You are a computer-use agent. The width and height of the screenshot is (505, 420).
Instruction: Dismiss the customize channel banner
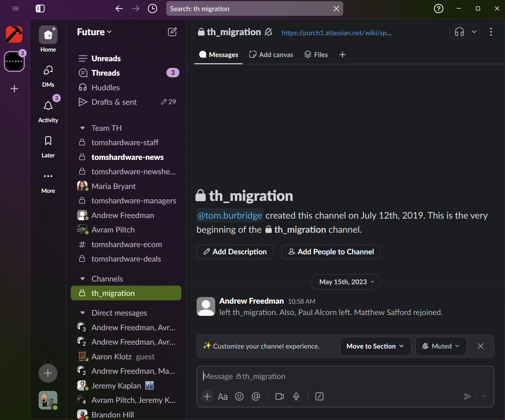click(481, 346)
